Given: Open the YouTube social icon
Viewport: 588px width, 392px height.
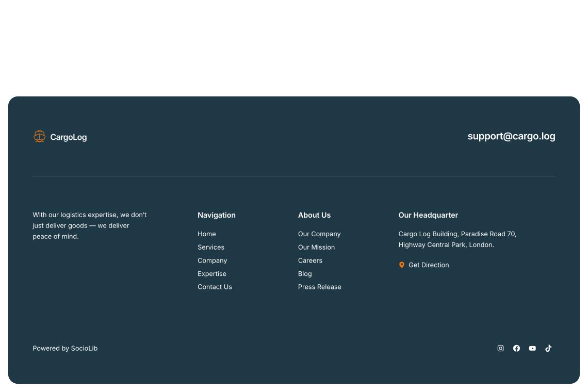Looking at the screenshot, I should pyautogui.click(x=532, y=348).
